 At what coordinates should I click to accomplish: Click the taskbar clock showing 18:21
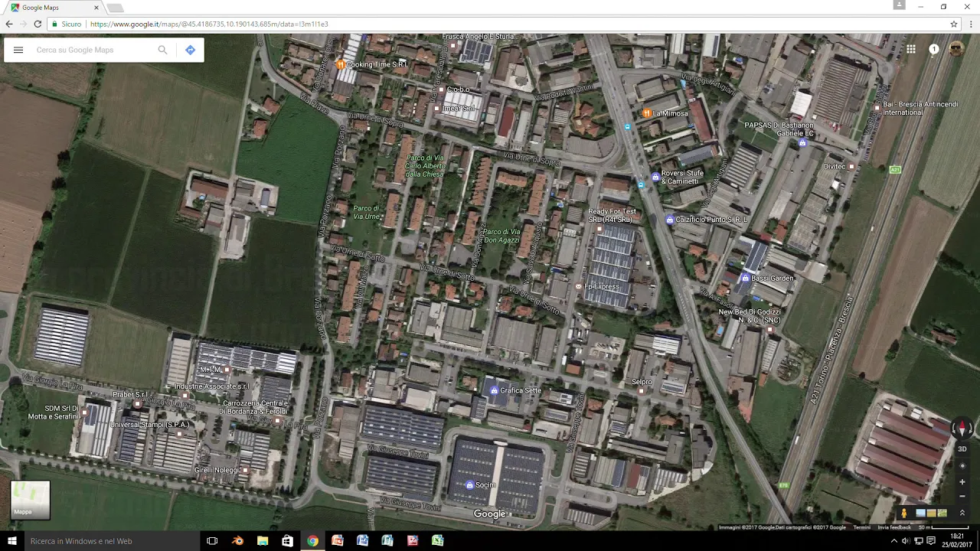(959, 541)
